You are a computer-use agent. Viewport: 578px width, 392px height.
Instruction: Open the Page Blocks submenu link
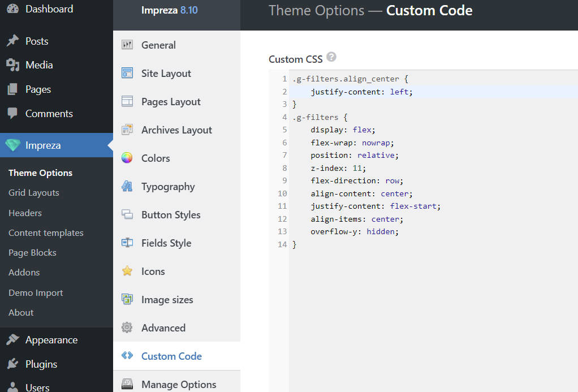32,253
